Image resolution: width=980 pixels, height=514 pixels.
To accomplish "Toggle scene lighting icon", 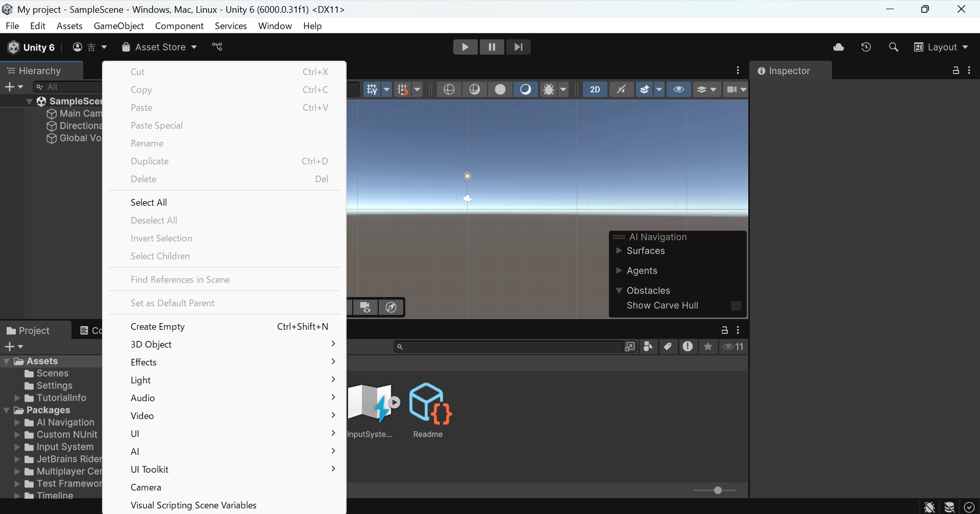I will [621, 89].
